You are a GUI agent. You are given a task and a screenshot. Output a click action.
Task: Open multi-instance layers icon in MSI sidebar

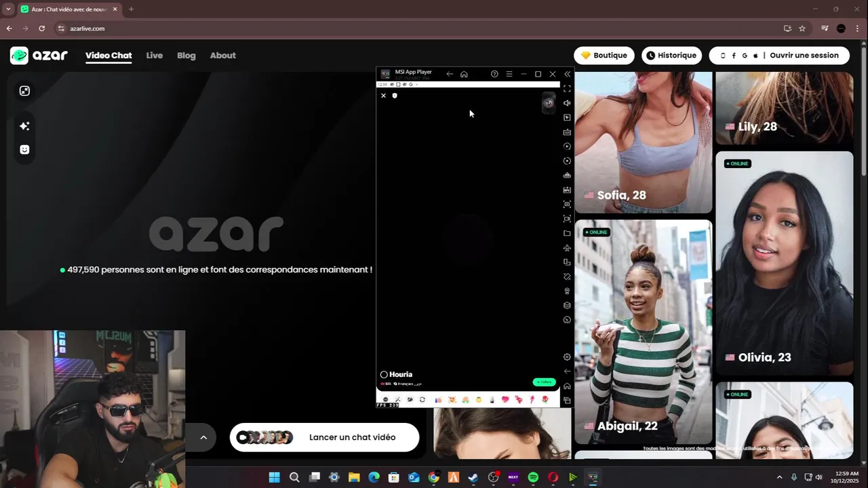tap(567, 306)
